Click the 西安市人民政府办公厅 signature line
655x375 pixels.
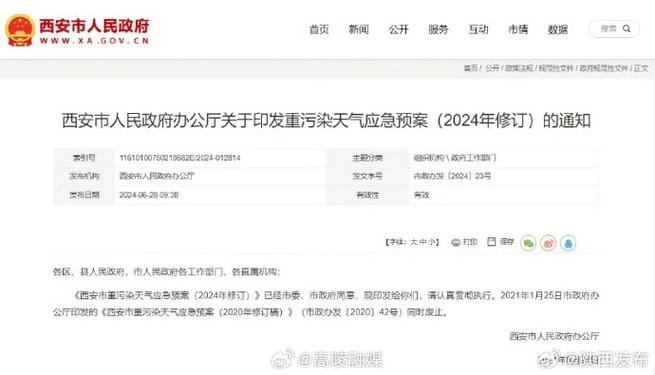[554, 336]
